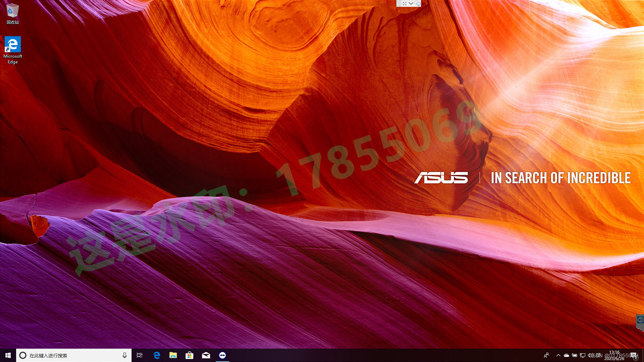This screenshot has width=644, height=362.
Task: Click the microphone icon in search box
Action: (125, 355)
